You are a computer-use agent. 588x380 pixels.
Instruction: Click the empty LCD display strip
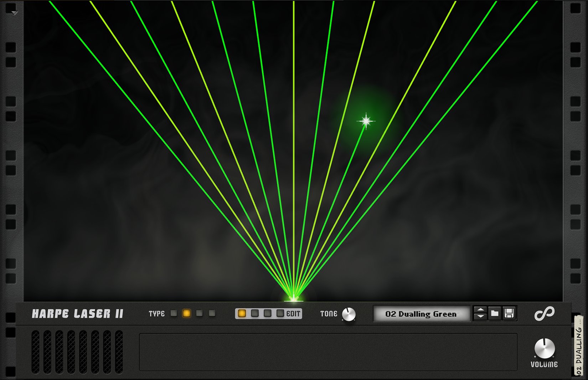pyautogui.click(x=328, y=351)
